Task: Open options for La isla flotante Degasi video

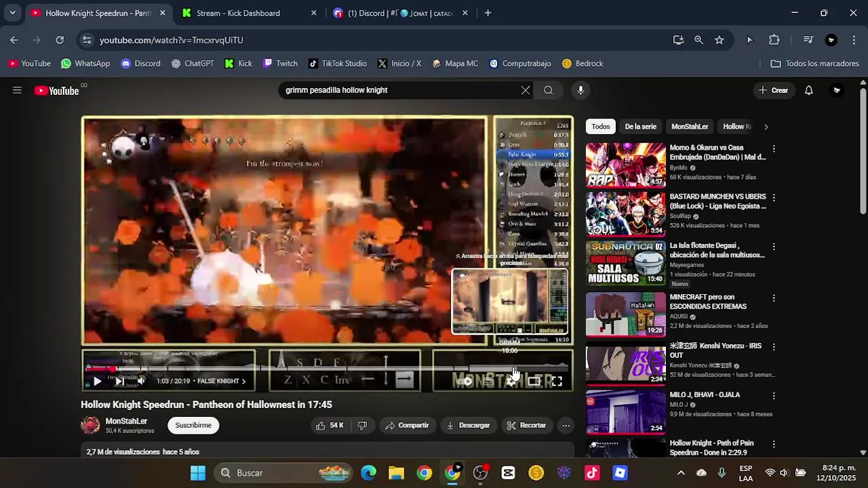Action: 774,247
